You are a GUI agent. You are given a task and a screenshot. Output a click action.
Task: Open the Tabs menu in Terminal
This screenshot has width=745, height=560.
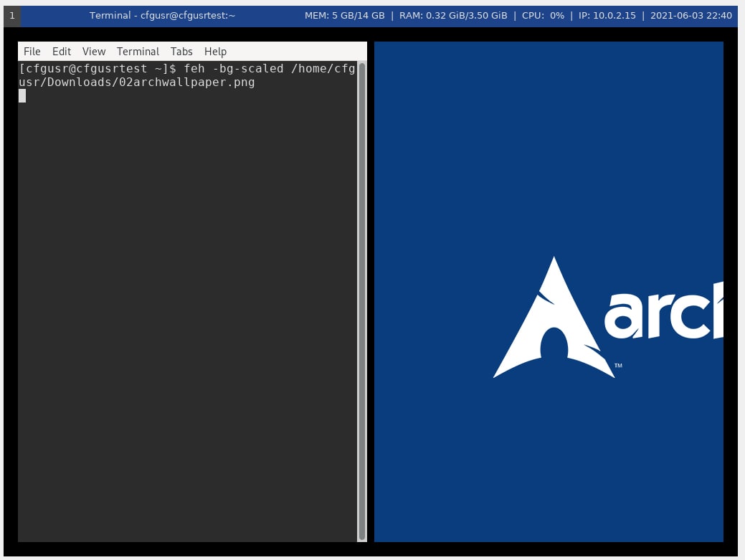pos(181,52)
